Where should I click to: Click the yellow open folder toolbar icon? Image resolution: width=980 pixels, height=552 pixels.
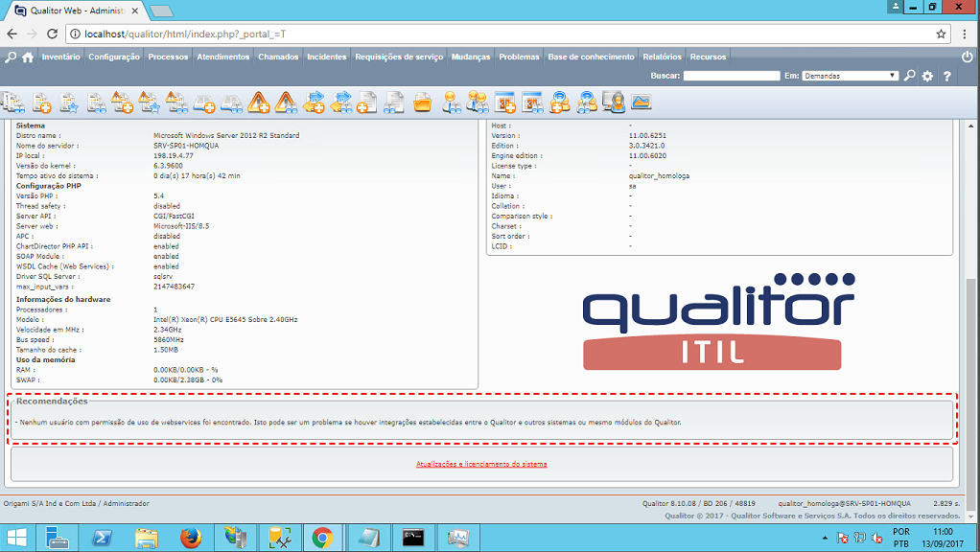[x=422, y=102]
